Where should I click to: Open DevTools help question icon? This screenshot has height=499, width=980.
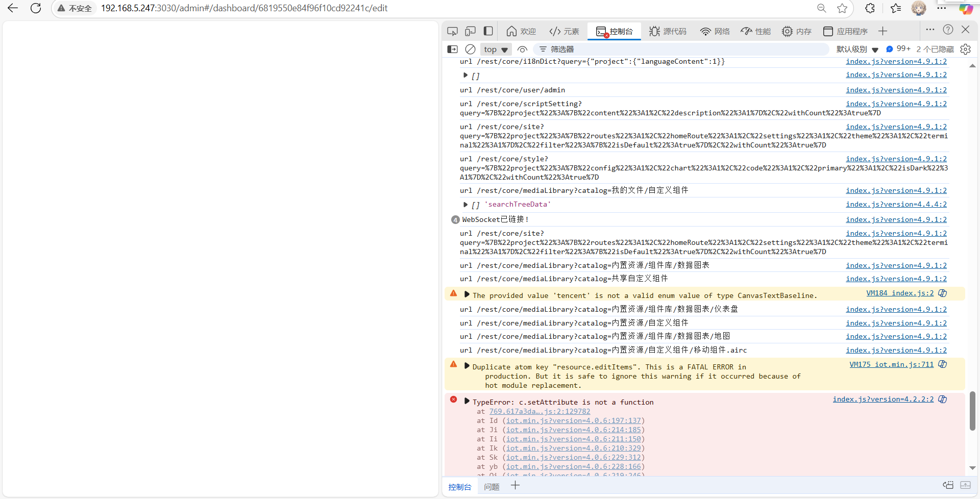tap(948, 30)
